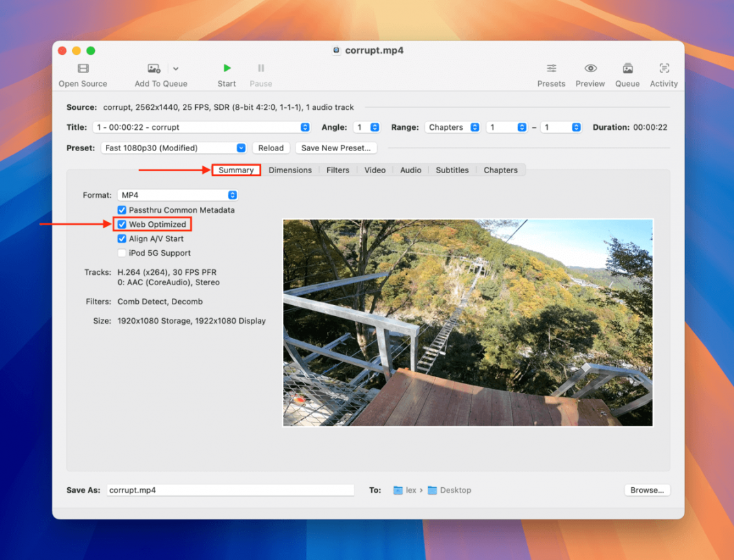Disable Web Optimized output
This screenshot has height=560, width=734.
[x=122, y=224]
